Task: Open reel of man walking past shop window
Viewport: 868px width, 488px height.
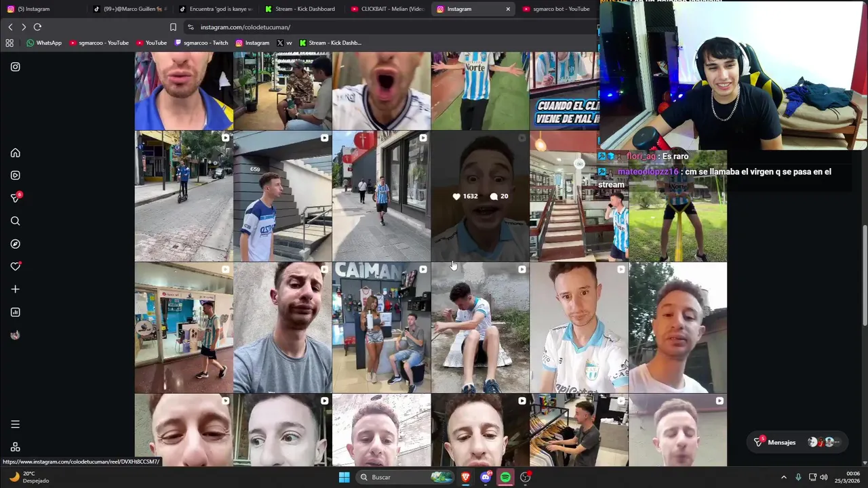Action: click(x=184, y=328)
